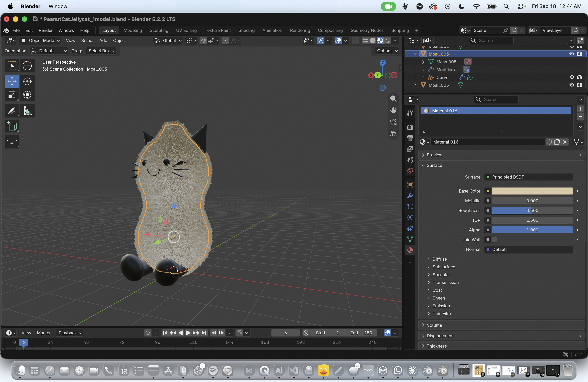This screenshot has width=588, height=382.
Task: Toggle Curves visibility eye in outliner
Action: (572, 77)
